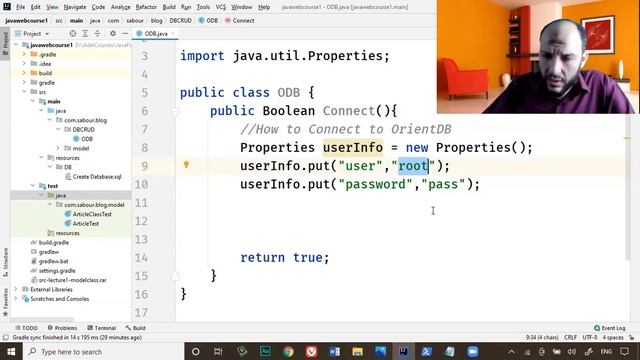Open the Project panel gear options
Image resolution: width=640 pixels, height=360 pixels.
(x=113, y=33)
